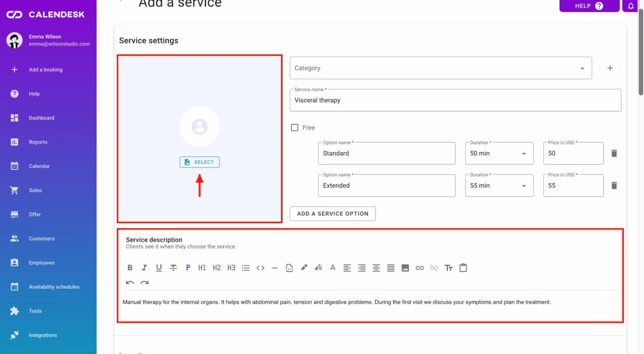This screenshot has height=354, width=644.
Task: Open the Category dropdown
Action: pos(441,68)
